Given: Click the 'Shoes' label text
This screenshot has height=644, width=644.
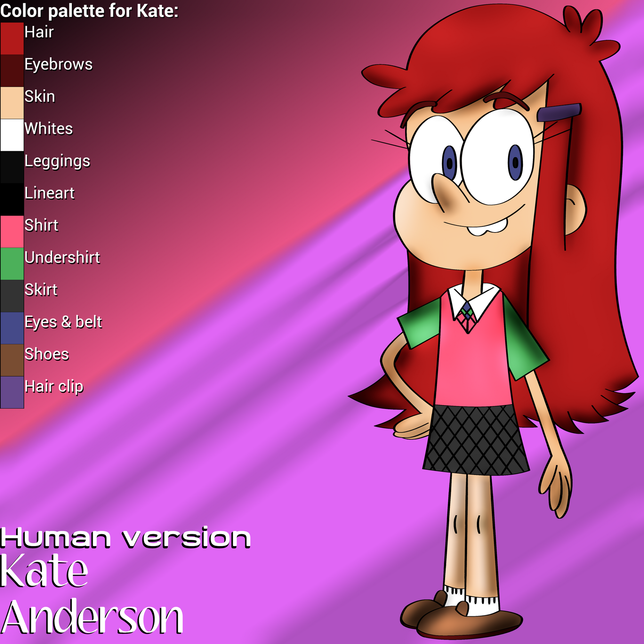Looking at the screenshot, I should coord(47,354).
